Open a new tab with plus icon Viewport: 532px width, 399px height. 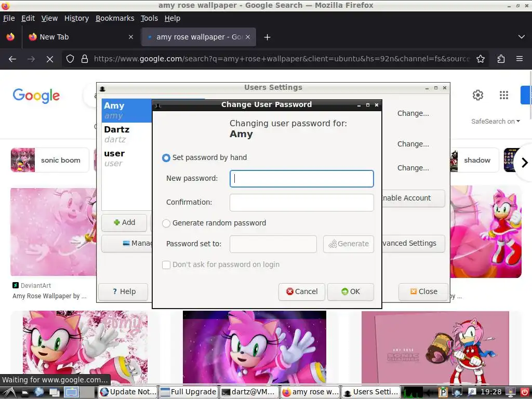click(268, 37)
